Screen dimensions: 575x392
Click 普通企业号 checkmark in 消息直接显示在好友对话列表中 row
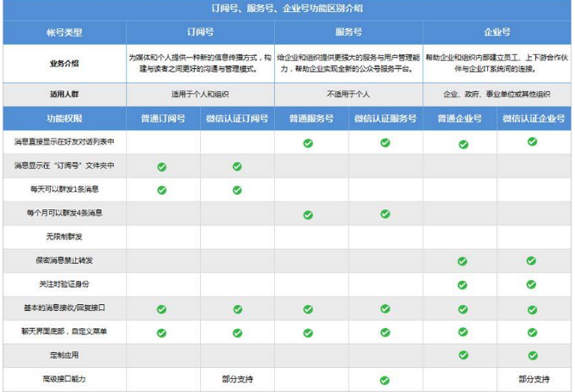point(464,145)
